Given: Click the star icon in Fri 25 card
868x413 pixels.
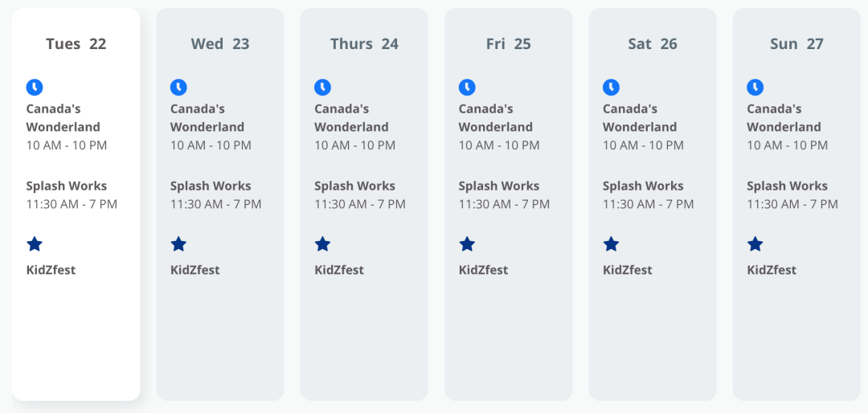Looking at the screenshot, I should [467, 243].
